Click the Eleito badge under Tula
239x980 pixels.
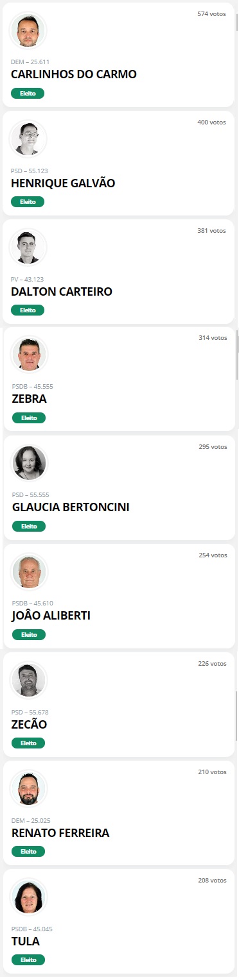point(28,960)
